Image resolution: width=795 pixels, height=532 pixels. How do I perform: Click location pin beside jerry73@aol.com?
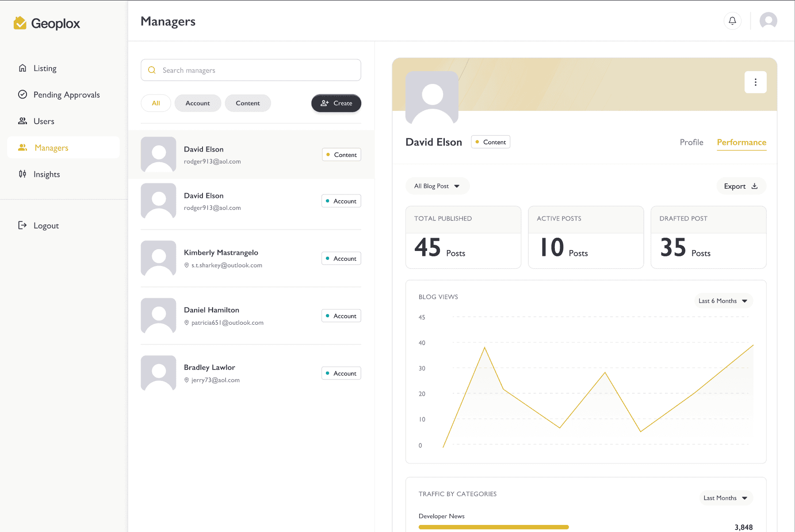[187, 380]
